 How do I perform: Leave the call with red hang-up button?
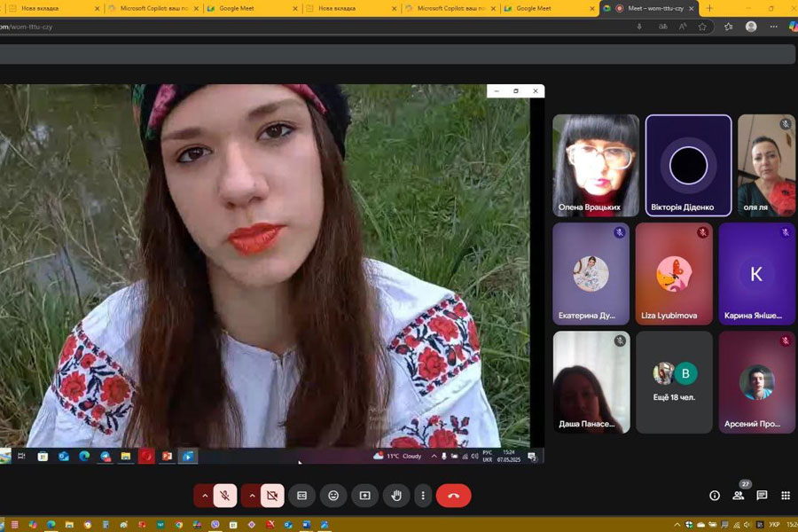click(454, 496)
